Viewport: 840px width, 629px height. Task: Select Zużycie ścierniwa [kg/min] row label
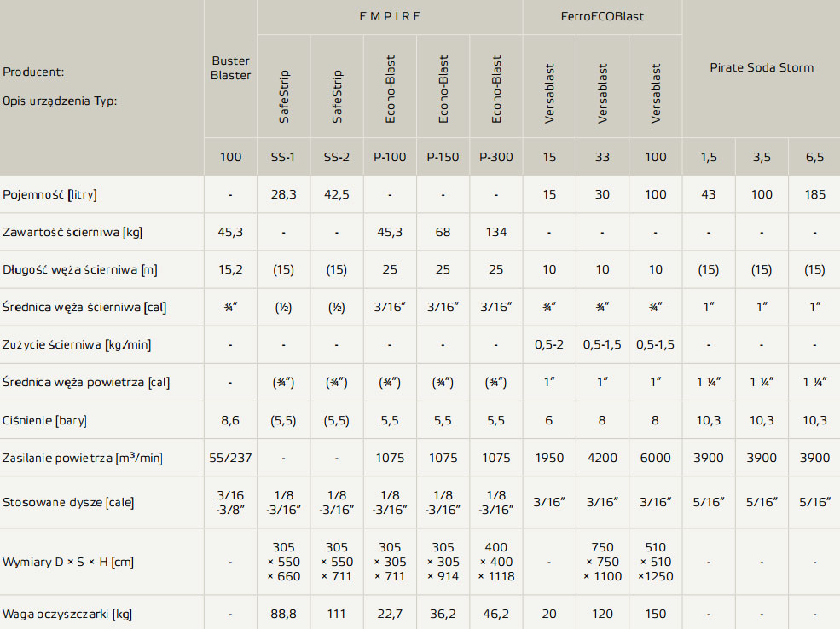77,344
